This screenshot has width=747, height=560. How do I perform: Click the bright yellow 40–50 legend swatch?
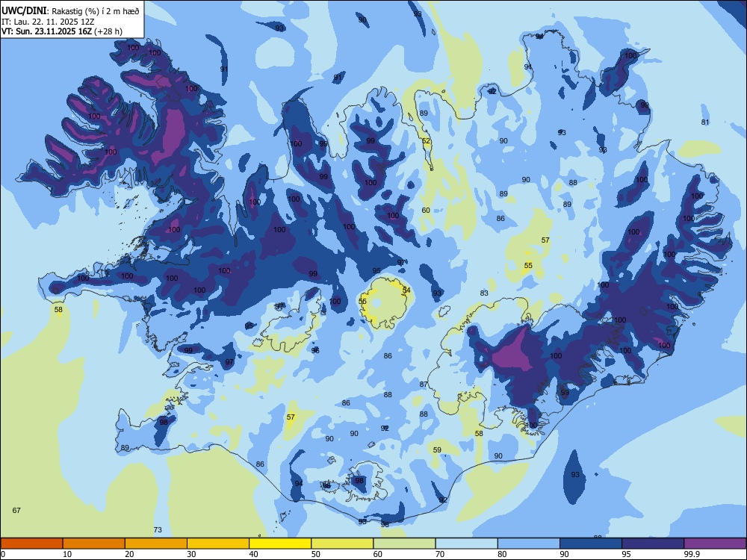click(280, 544)
